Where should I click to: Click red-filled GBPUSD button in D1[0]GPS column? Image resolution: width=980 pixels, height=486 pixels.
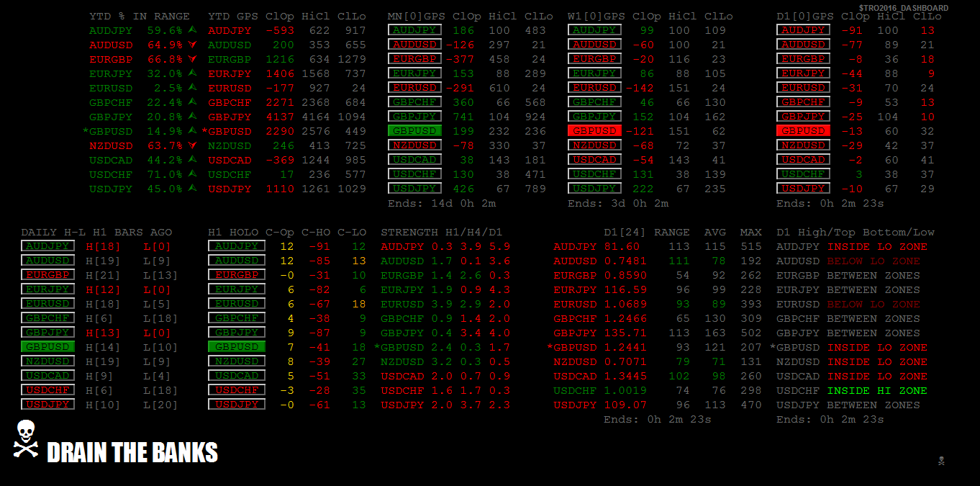point(803,131)
